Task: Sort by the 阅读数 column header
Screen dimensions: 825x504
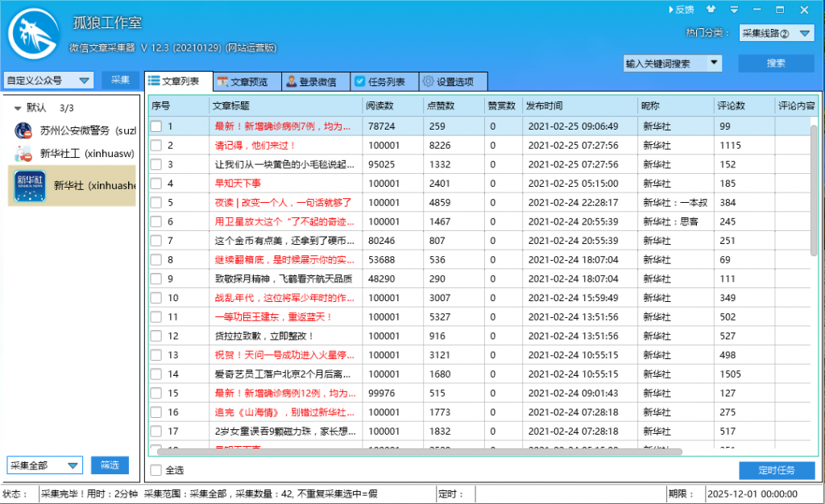Action: [x=393, y=105]
